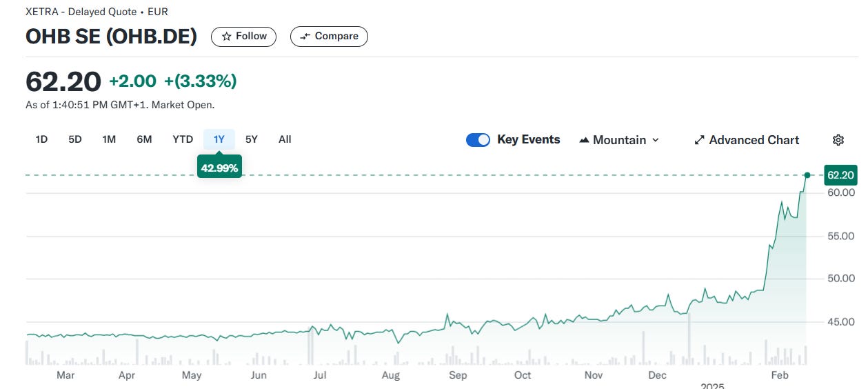868x389 pixels.
Task: Click the market open timestamp text
Action: point(120,105)
